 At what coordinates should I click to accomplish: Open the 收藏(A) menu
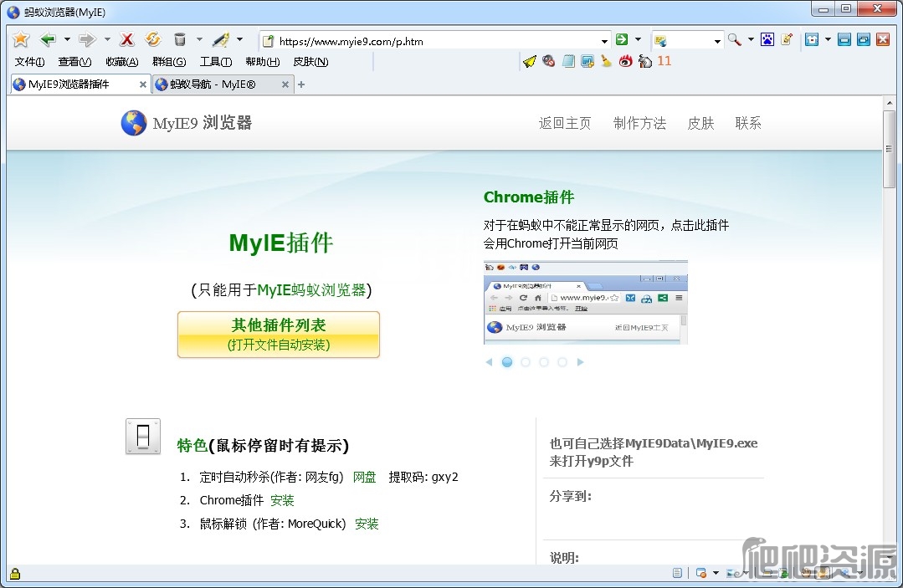click(x=121, y=62)
